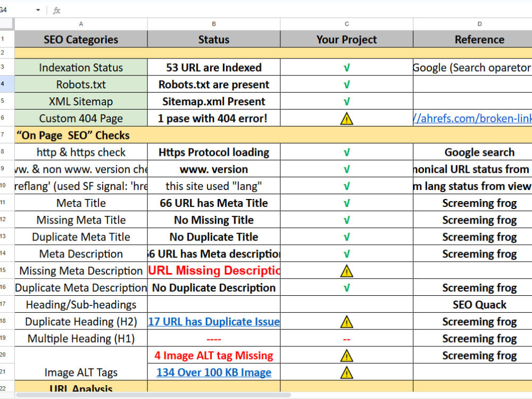The image size is (532, 399).
Task: Click the formula bar input area
Action: 298,11
